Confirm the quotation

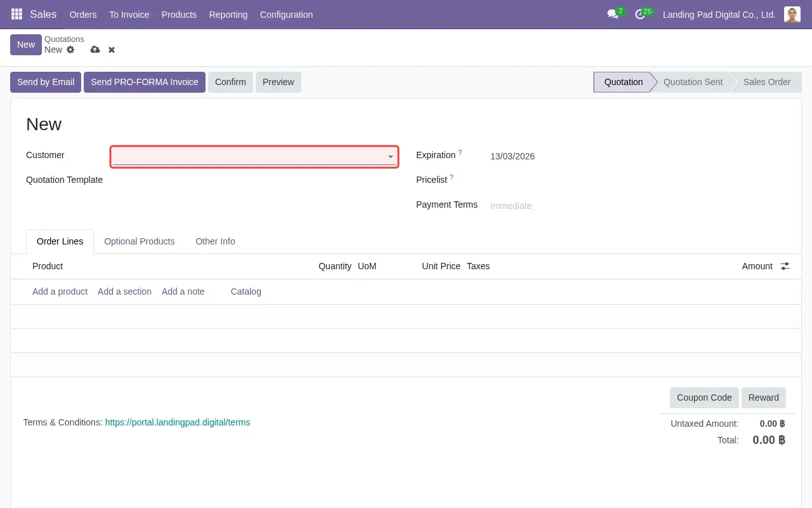click(230, 82)
